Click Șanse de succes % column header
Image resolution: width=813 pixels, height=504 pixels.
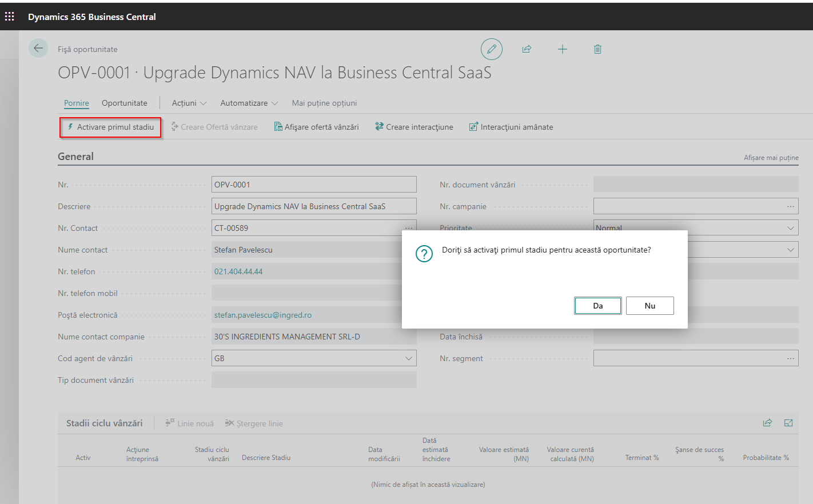tap(700, 454)
